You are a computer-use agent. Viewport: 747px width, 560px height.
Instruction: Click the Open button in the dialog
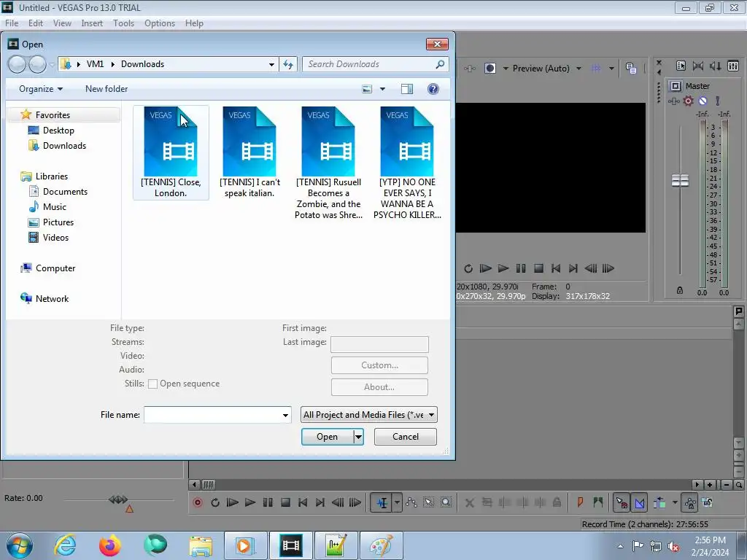[328, 437]
